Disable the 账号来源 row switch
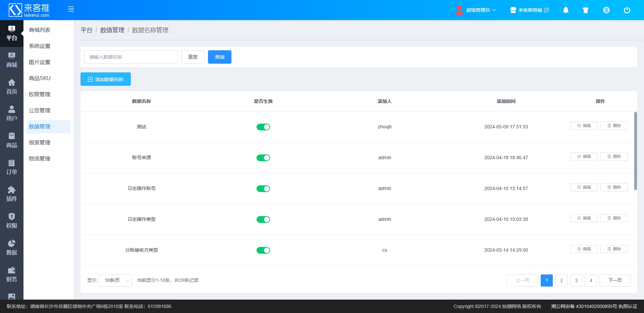This screenshot has width=644, height=313. (263, 158)
